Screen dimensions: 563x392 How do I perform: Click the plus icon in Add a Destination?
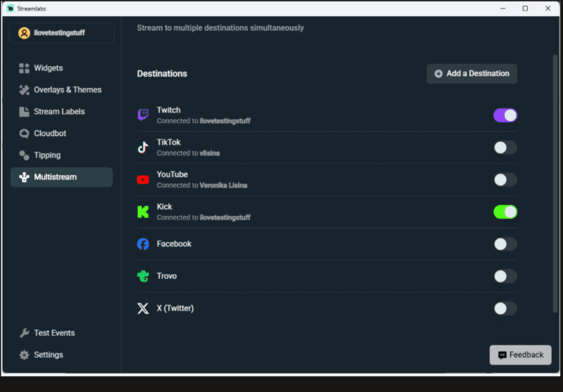[438, 74]
